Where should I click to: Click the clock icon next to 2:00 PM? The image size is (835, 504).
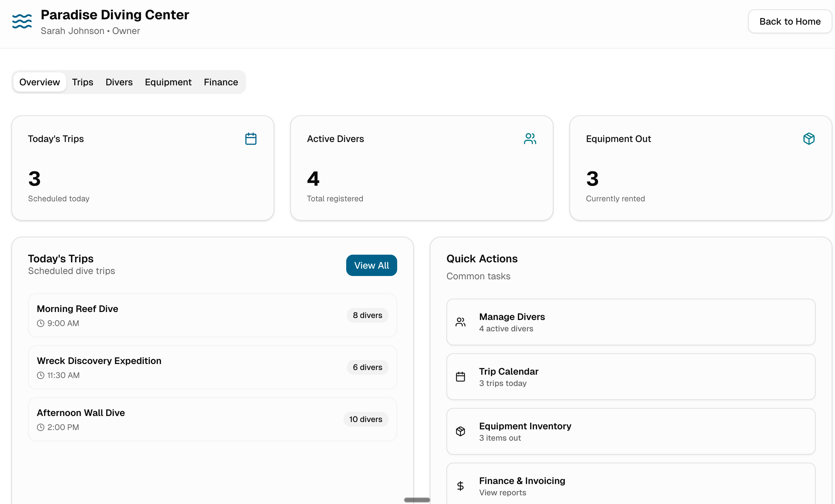click(x=40, y=427)
